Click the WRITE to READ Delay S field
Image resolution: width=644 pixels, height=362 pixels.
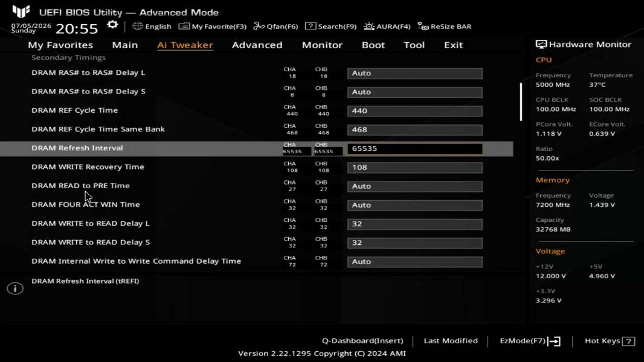[415, 243]
